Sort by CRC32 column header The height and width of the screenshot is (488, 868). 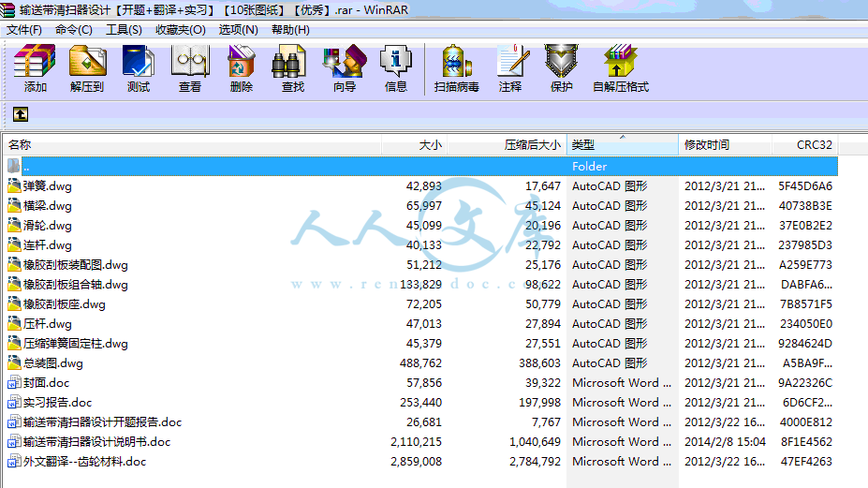coord(805,145)
